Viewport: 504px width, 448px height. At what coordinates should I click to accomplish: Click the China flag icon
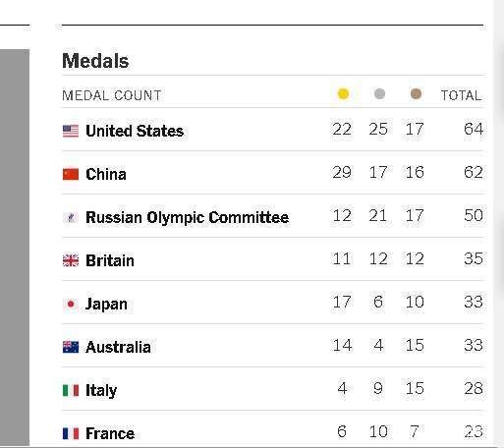[x=71, y=174]
